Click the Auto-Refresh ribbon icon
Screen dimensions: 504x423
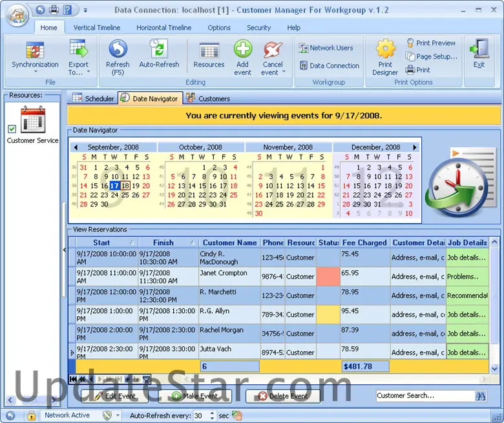tap(159, 49)
